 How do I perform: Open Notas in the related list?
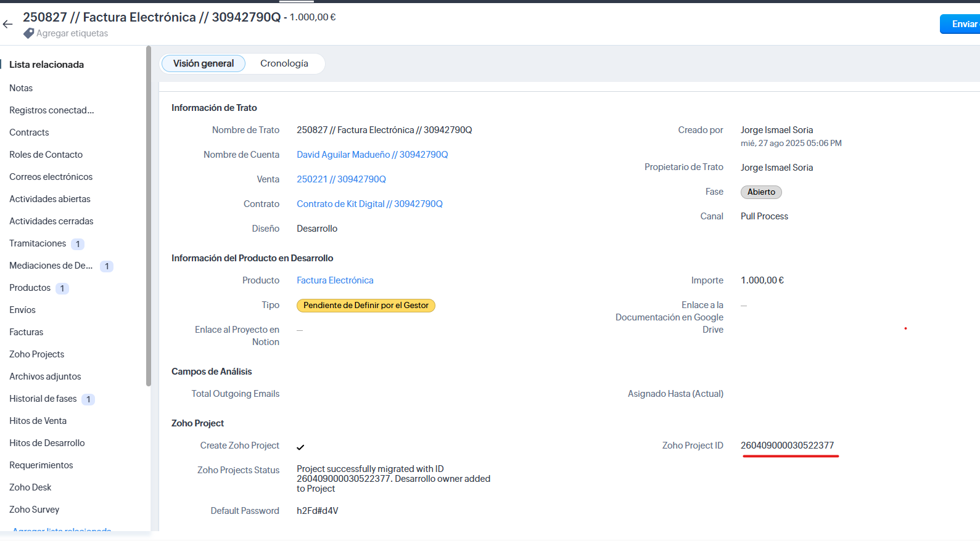tap(21, 88)
